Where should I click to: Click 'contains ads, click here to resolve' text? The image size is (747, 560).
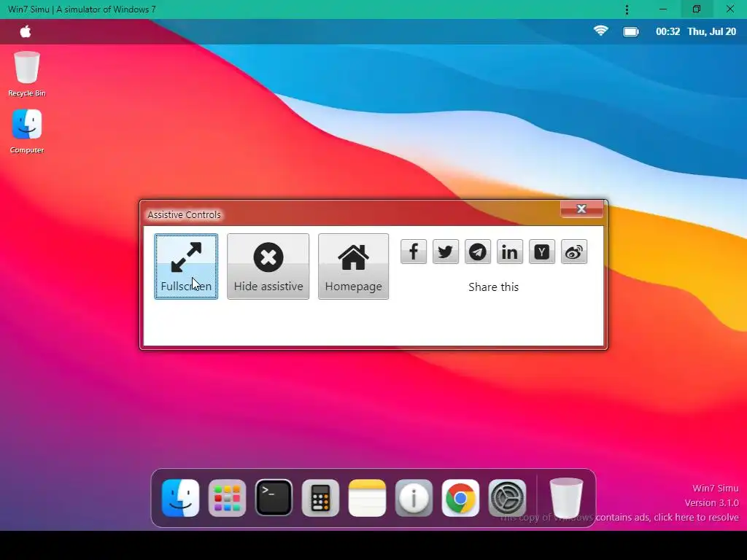pos(667,517)
